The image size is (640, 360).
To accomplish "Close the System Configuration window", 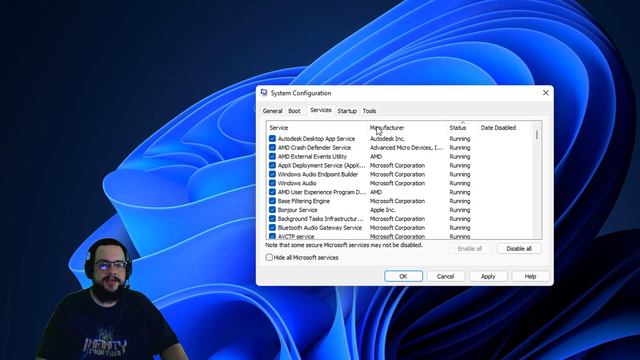I will point(545,93).
